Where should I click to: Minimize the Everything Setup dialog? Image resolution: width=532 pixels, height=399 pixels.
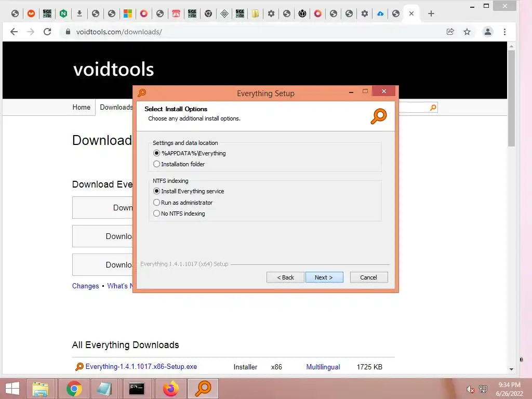tap(351, 91)
